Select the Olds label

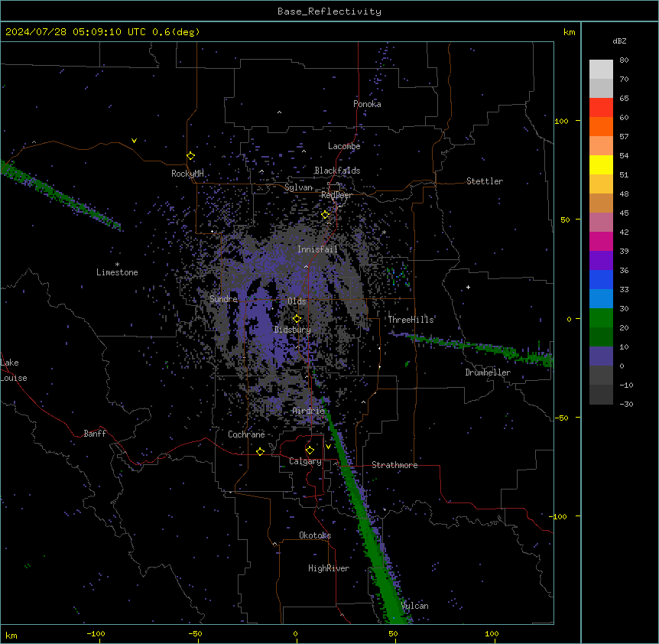pyautogui.click(x=297, y=301)
